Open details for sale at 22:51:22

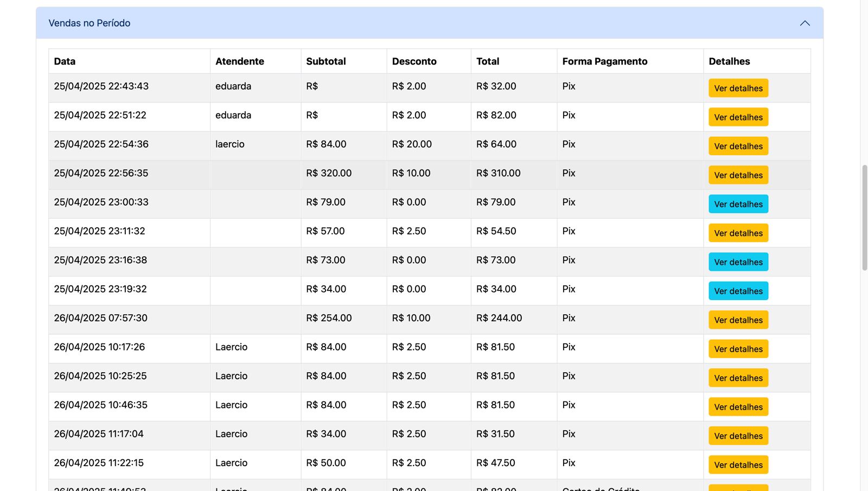point(738,117)
